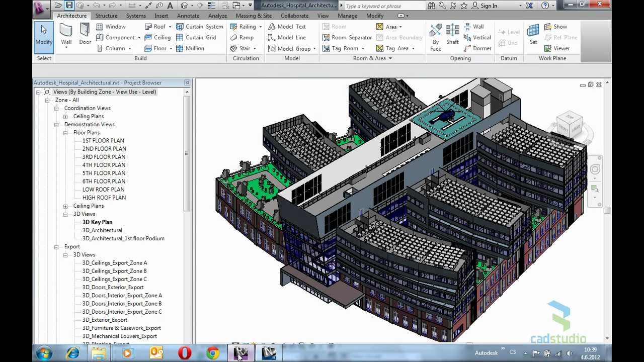Screen dimensions: 644x362
Task: Open the Manage ribbon tab
Action: coord(347,16)
